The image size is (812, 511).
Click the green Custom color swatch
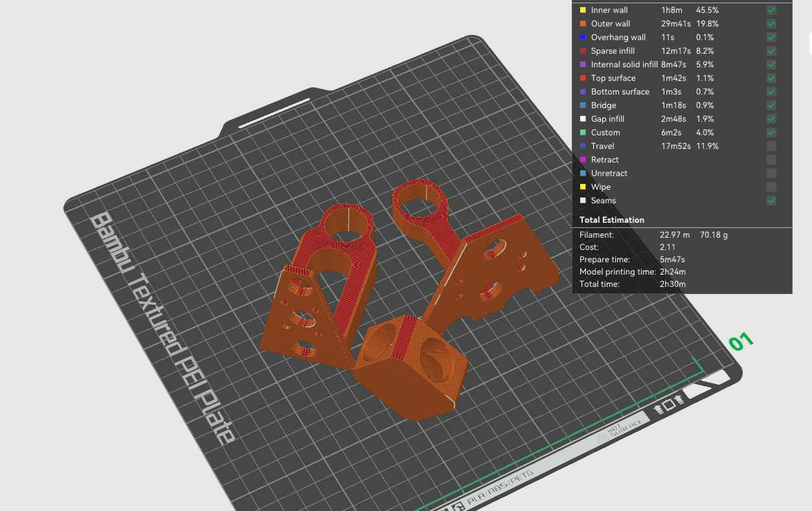[583, 133]
